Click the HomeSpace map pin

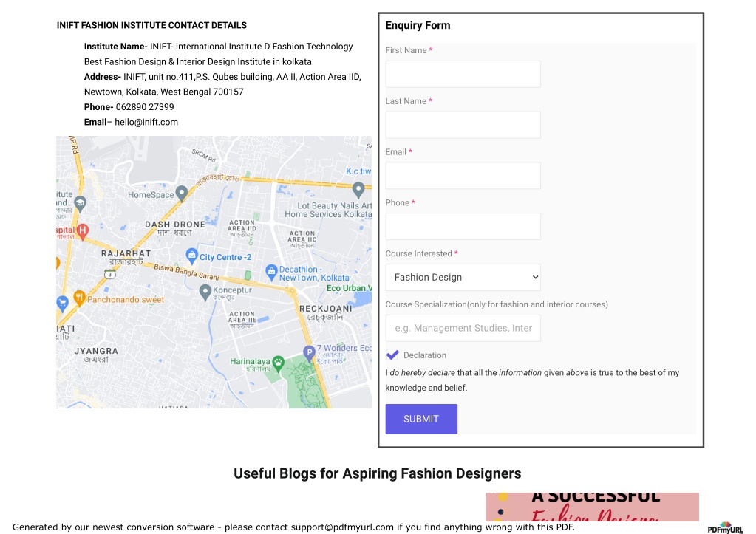pos(181,194)
